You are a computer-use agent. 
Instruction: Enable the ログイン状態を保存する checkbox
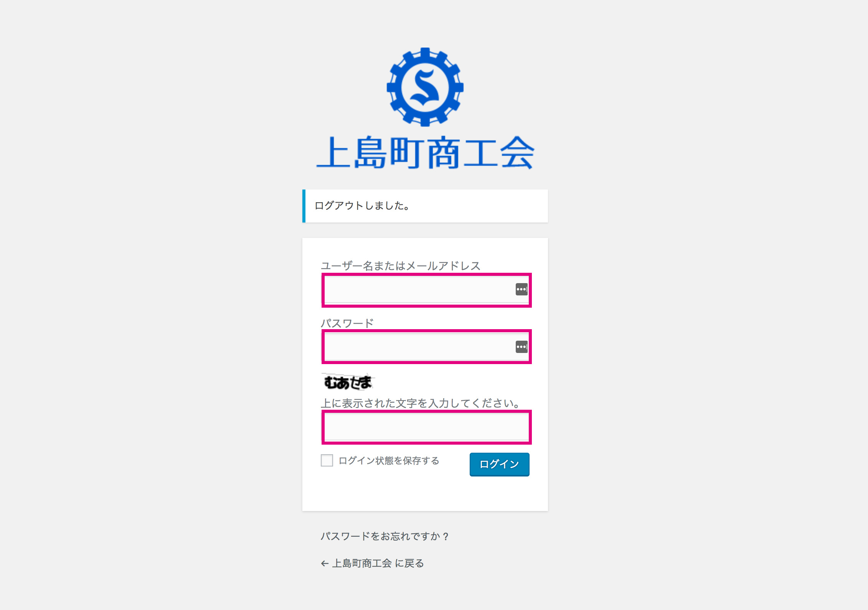pos(327,460)
